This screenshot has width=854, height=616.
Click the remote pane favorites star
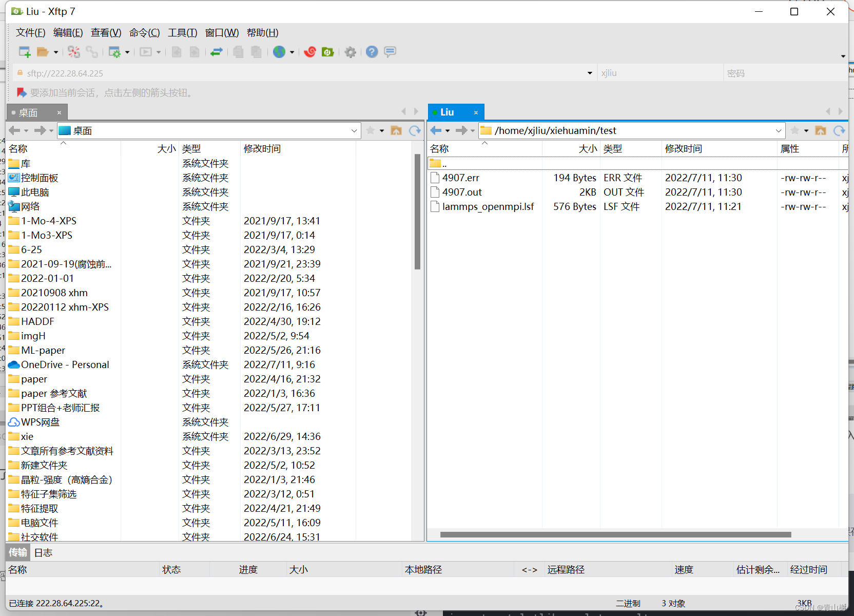(795, 131)
